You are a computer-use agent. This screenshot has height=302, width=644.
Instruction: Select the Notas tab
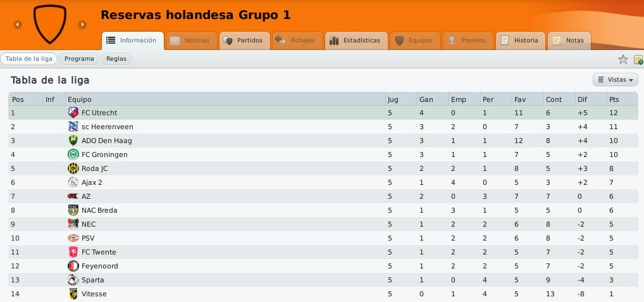tap(569, 41)
